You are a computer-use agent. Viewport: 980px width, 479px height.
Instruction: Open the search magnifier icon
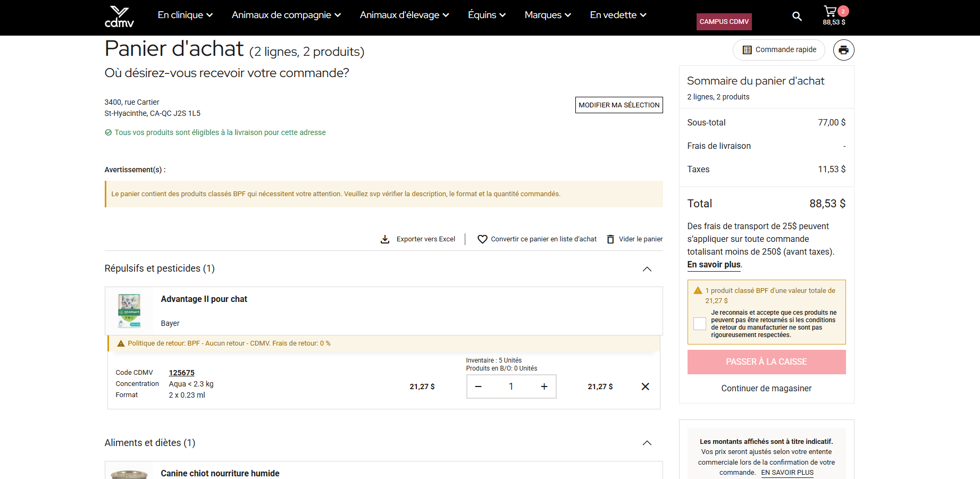(x=797, y=16)
